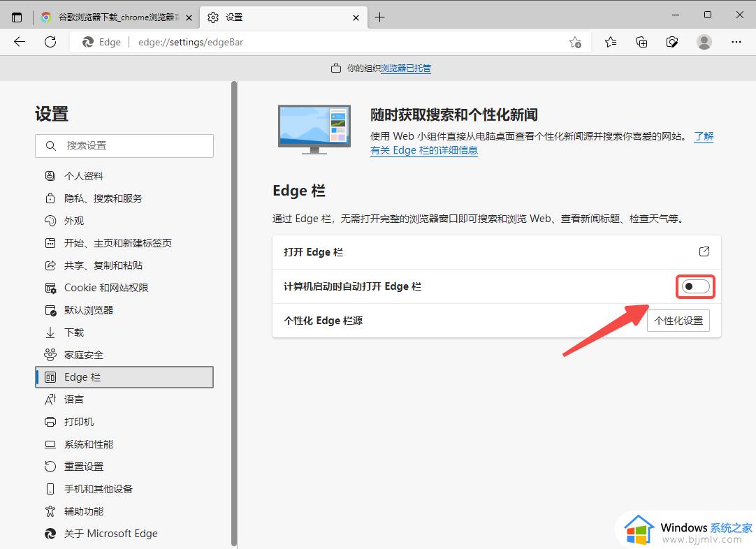This screenshot has height=549, width=756.
Task: Click the 打开 Edge 栏 external-link icon
Action: (704, 251)
